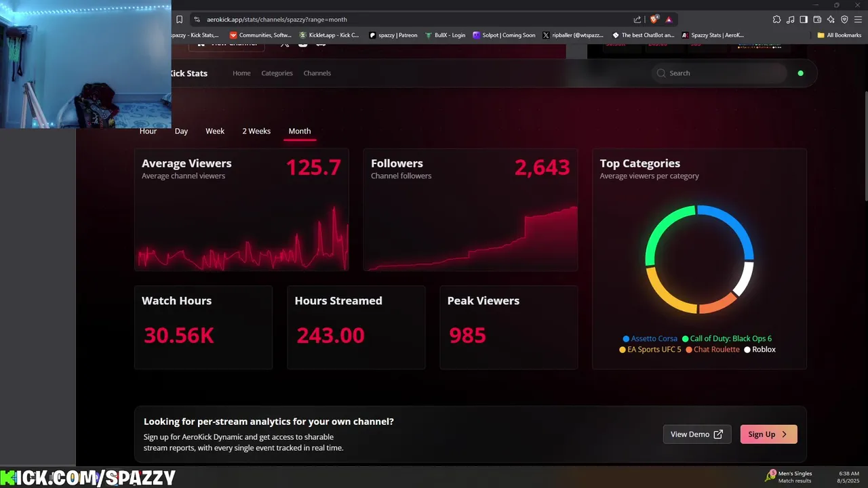
Task: Select the Hour range tab
Action: pyautogui.click(x=148, y=131)
